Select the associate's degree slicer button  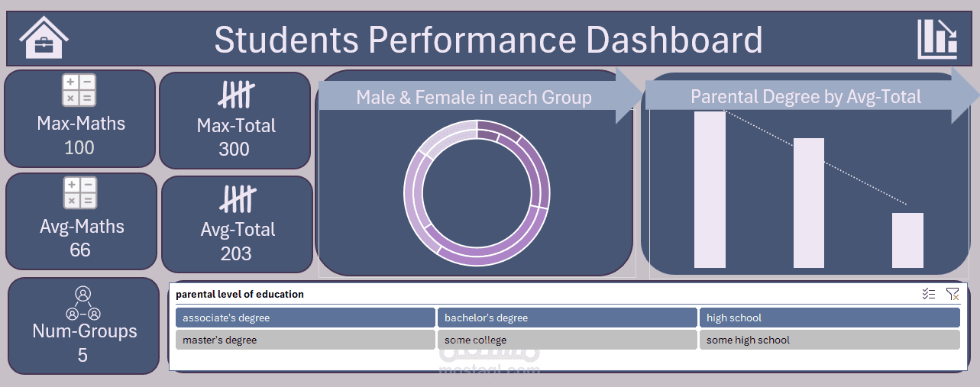point(306,318)
